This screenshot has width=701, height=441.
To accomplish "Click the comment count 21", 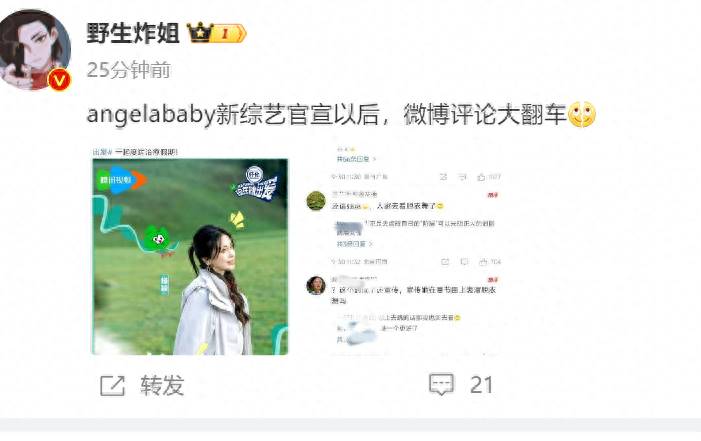I will click(481, 385).
